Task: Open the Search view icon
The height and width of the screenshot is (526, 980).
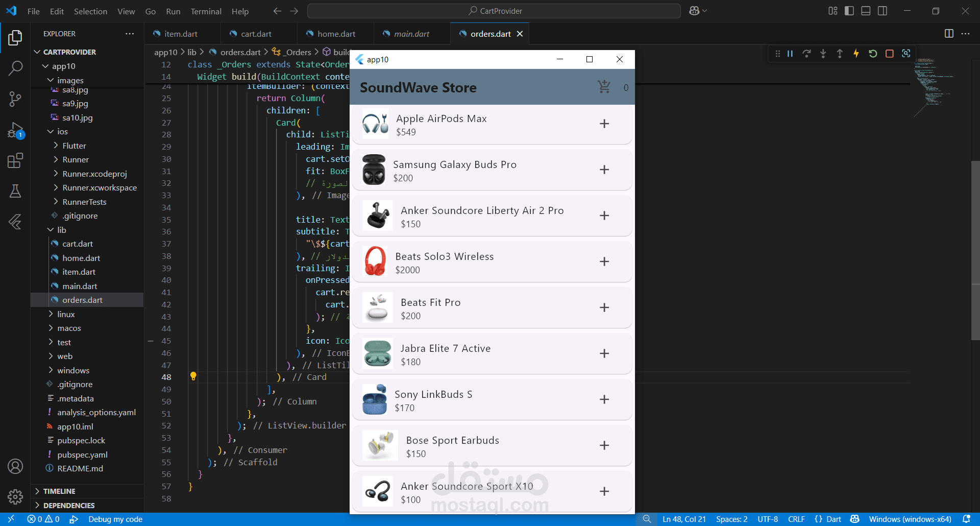Action: pos(15,68)
